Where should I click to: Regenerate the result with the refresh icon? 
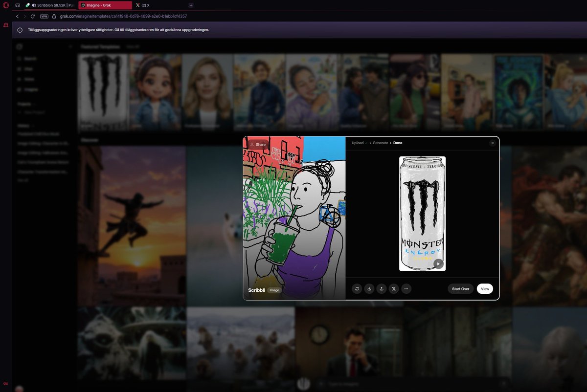click(357, 289)
